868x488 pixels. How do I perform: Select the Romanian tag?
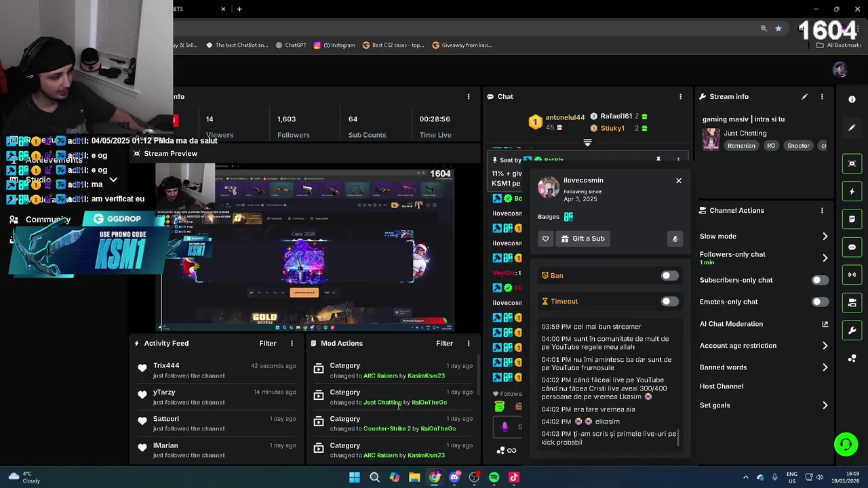click(x=741, y=146)
